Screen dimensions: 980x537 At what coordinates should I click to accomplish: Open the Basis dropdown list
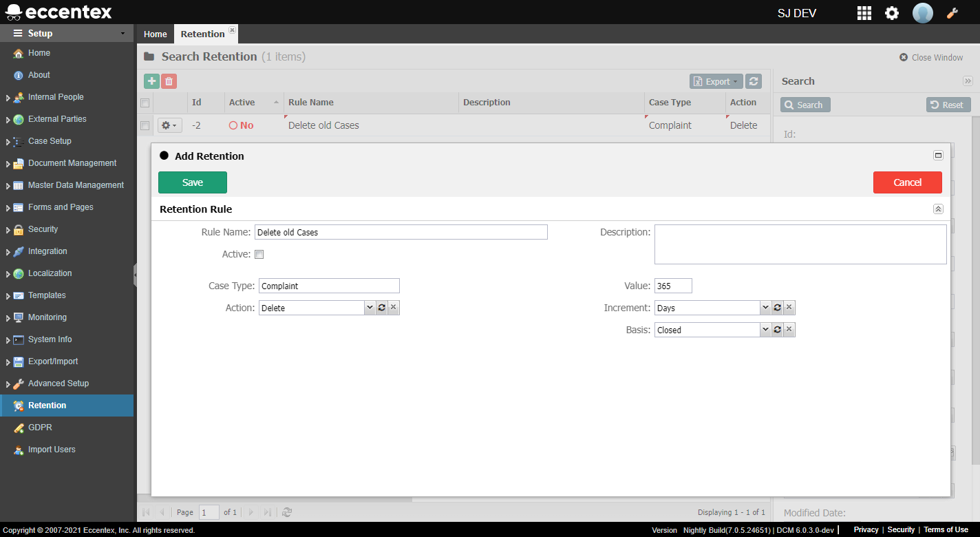(x=765, y=330)
